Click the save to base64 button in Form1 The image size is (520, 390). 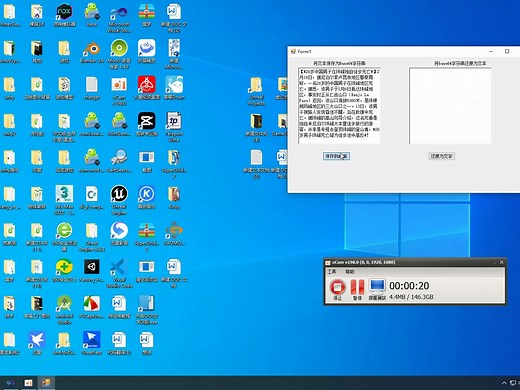pyautogui.click(x=336, y=156)
